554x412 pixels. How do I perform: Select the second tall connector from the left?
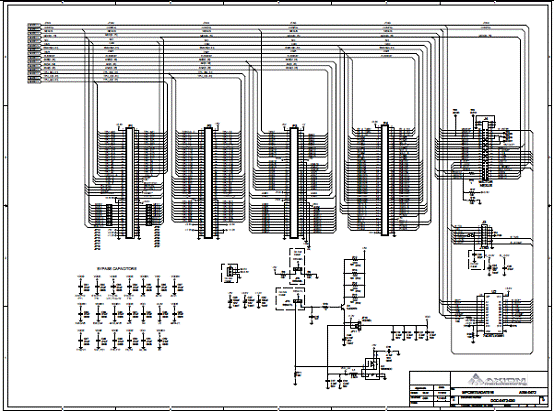click(208, 183)
